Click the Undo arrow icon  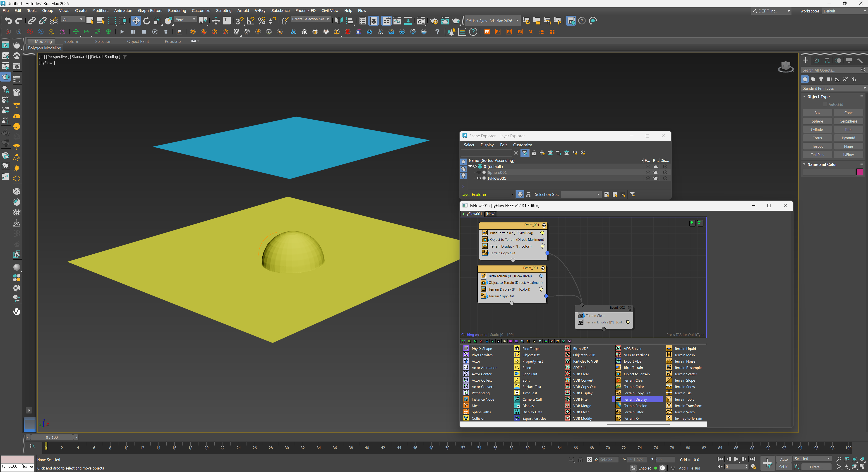8,21
